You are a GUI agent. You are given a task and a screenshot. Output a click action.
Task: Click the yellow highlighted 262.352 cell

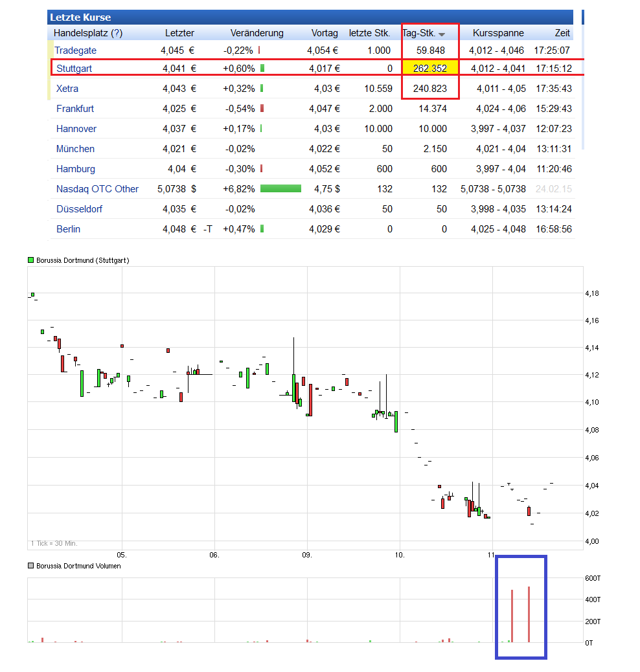tap(430, 68)
